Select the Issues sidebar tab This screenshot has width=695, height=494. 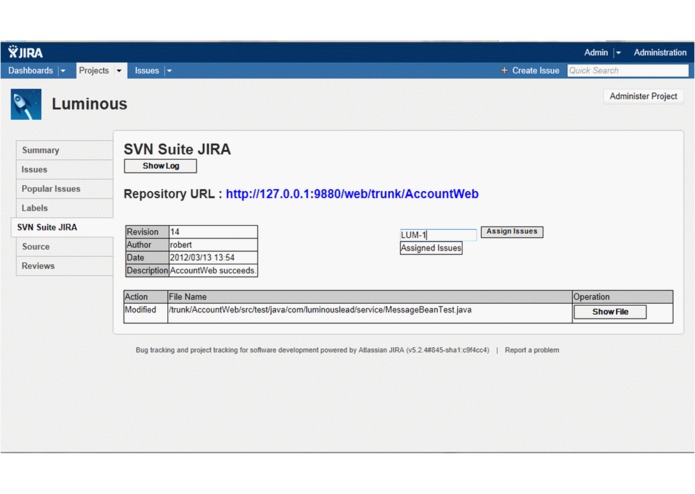point(65,170)
